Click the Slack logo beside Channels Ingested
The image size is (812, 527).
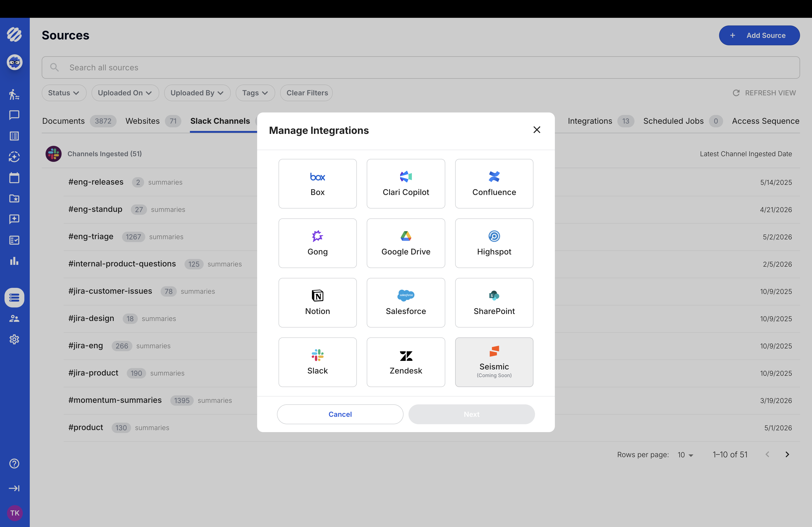point(53,154)
